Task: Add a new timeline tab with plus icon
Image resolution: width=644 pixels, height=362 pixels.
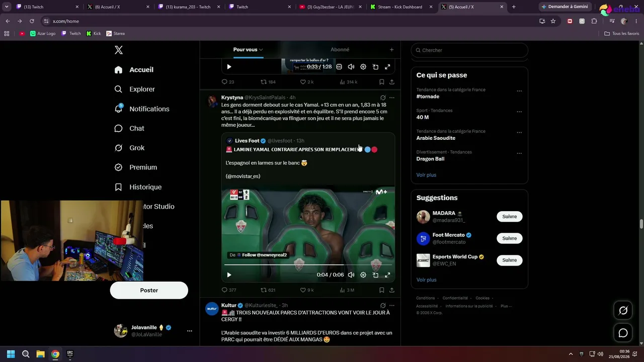Action: pos(391,49)
